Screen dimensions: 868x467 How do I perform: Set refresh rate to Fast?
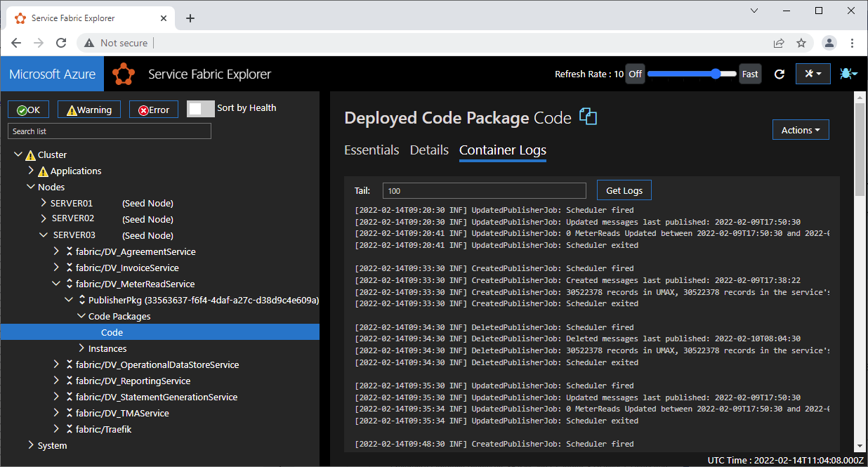click(x=749, y=73)
